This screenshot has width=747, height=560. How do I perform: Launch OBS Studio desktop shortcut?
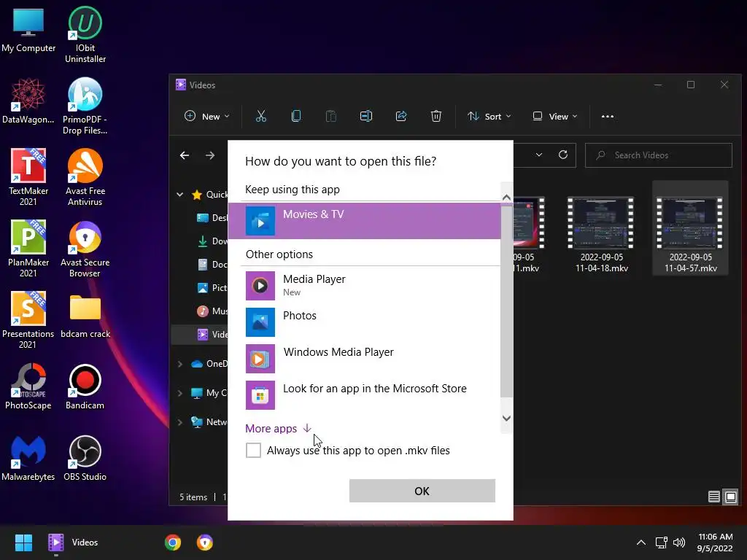click(85, 458)
